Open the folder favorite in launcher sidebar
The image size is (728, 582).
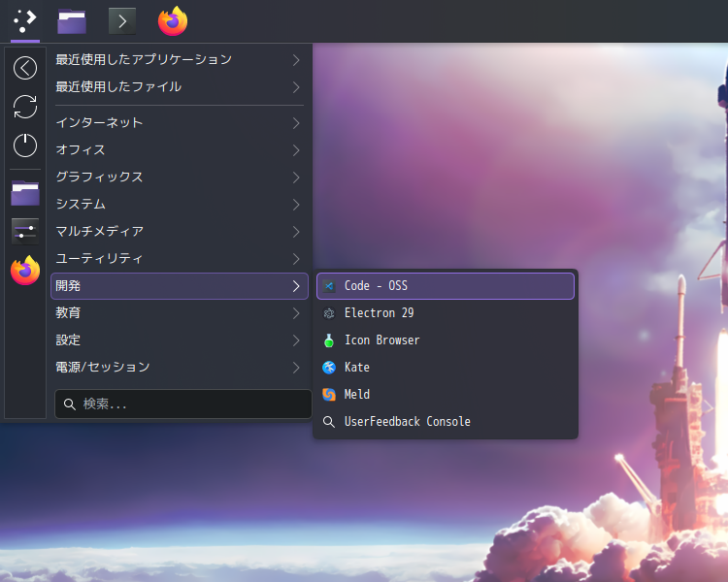coord(25,193)
